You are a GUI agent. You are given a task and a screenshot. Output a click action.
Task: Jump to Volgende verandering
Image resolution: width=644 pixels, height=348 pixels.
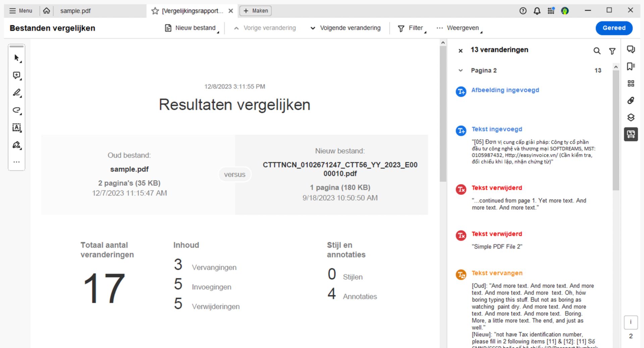[x=345, y=28]
